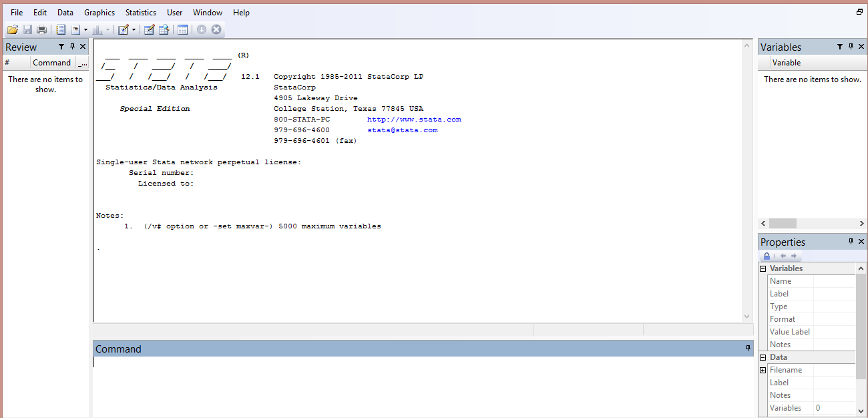This screenshot has width=868, height=418.
Task: Open the Graph icon dropdown arrow
Action: (108, 30)
